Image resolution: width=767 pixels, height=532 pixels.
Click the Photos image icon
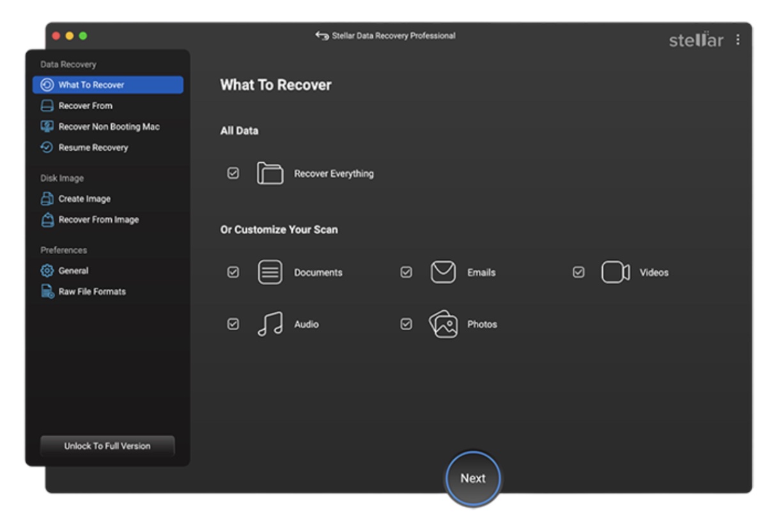coord(444,324)
